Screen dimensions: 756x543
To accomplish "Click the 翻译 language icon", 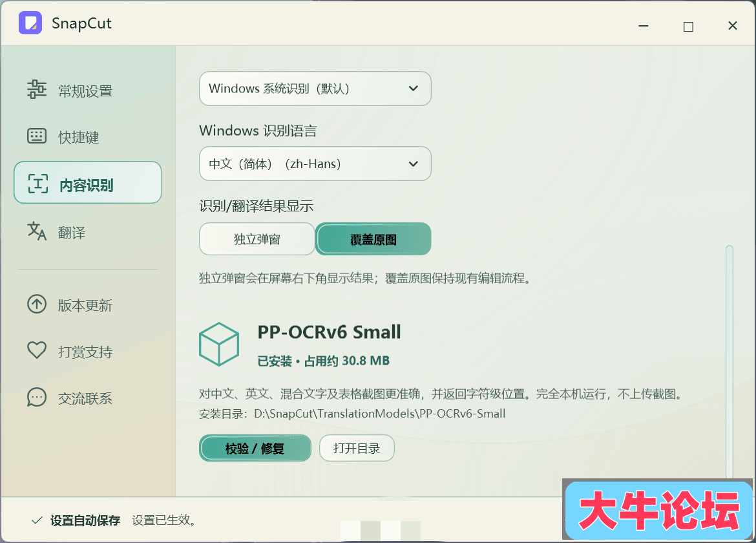I will coord(37,231).
